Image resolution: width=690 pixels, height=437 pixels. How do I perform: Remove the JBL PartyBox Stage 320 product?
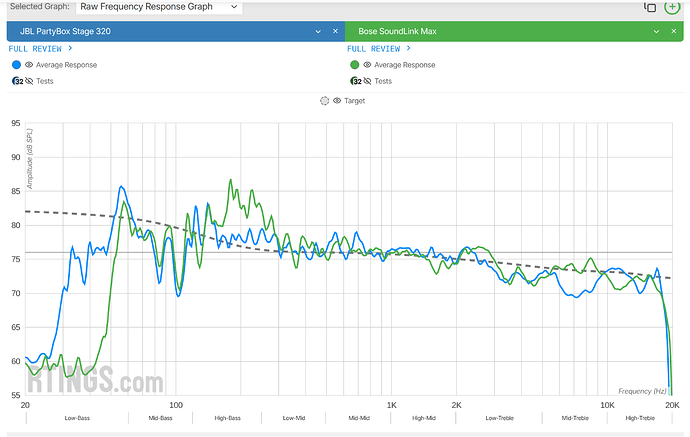pyautogui.click(x=335, y=31)
